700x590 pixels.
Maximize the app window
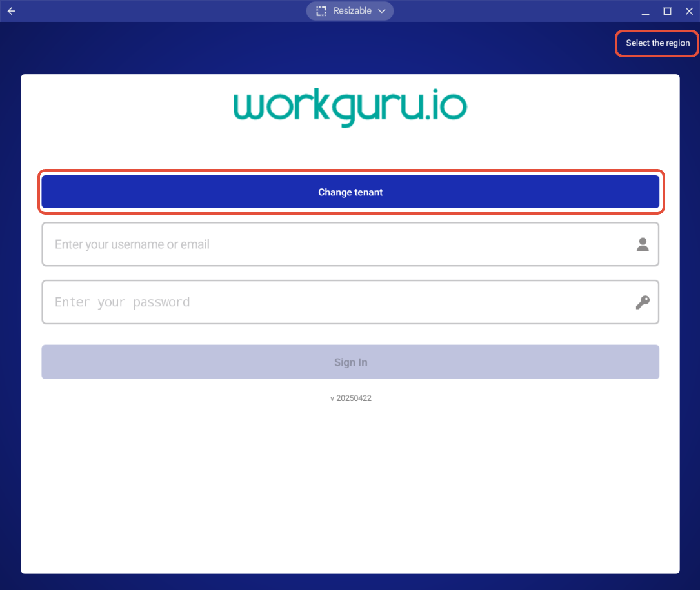tap(667, 11)
